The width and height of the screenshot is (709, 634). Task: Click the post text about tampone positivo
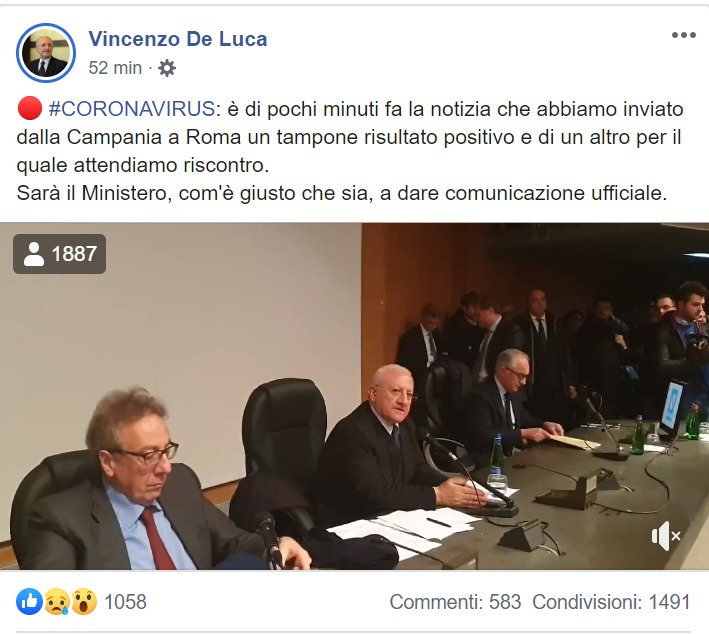tap(350, 137)
